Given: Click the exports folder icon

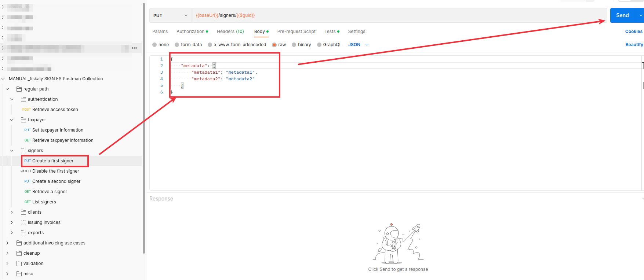Looking at the screenshot, I should [23, 233].
